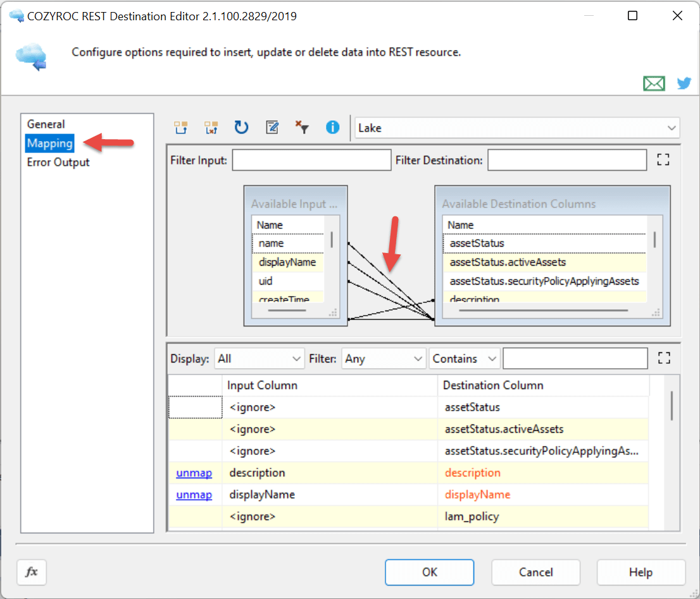The image size is (700, 599).
Task: Click the Twitter bird icon
Action: 684,83
